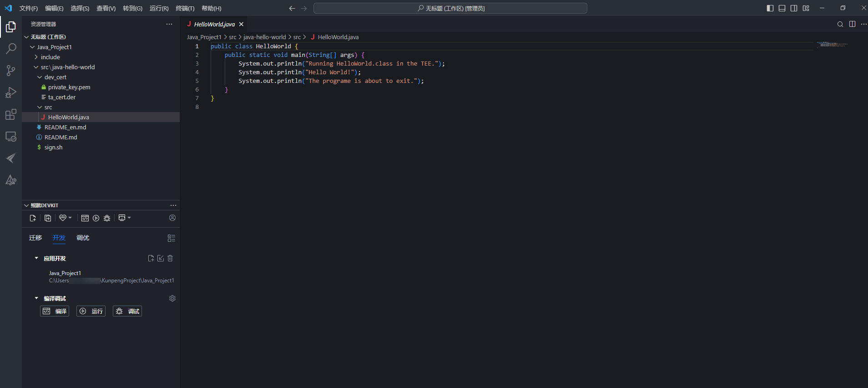Screen dimensions: 868x388
Task: Collapse the Java_Project1 folder
Action: coord(32,47)
